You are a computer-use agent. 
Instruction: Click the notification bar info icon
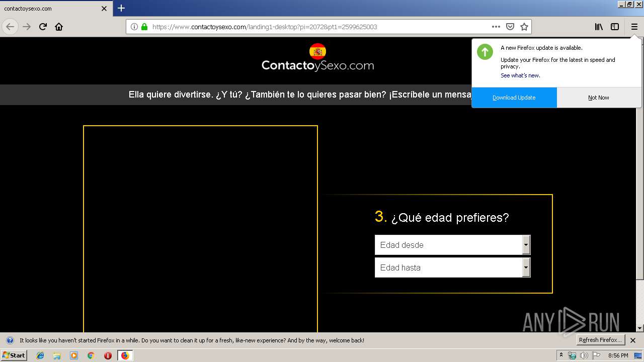click(10, 340)
